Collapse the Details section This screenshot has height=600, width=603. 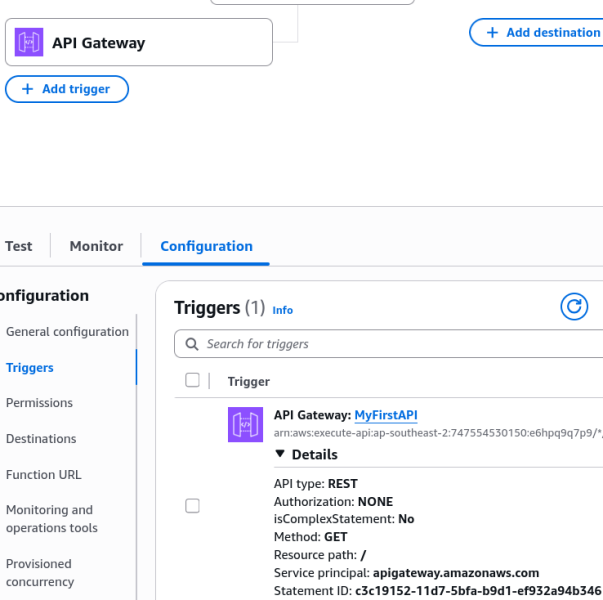tap(306, 455)
